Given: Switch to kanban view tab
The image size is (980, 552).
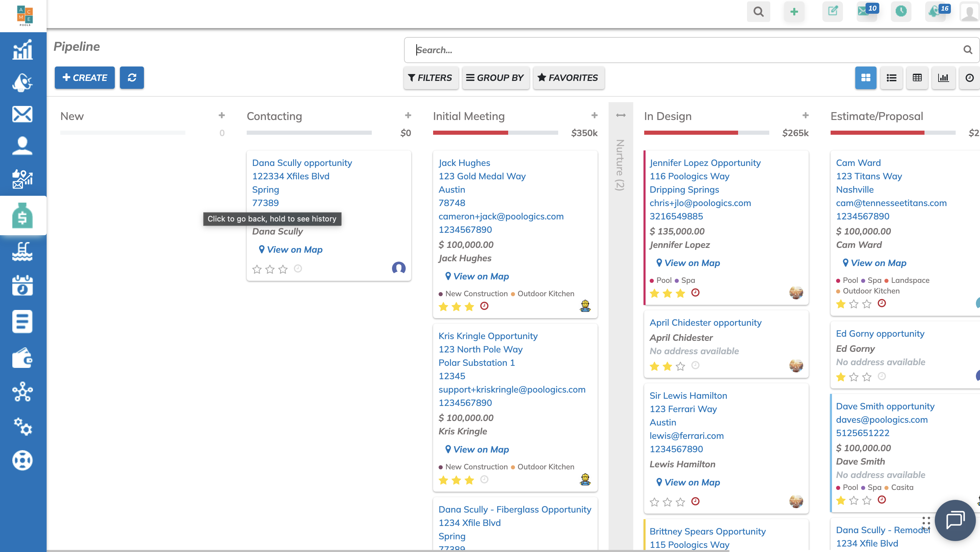Looking at the screenshot, I should (866, 78).
